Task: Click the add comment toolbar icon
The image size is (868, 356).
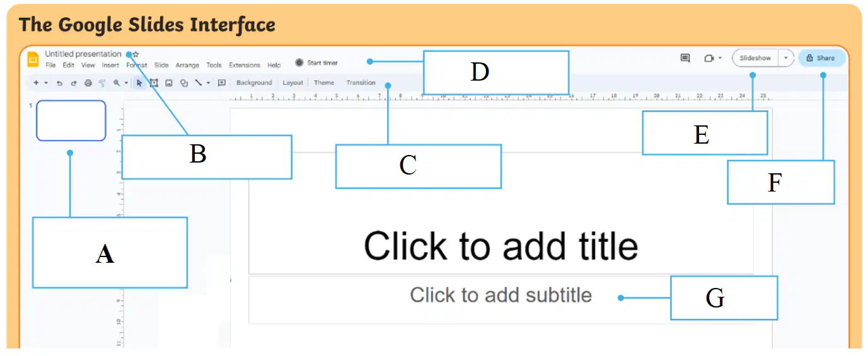Action: coord(222,83)
